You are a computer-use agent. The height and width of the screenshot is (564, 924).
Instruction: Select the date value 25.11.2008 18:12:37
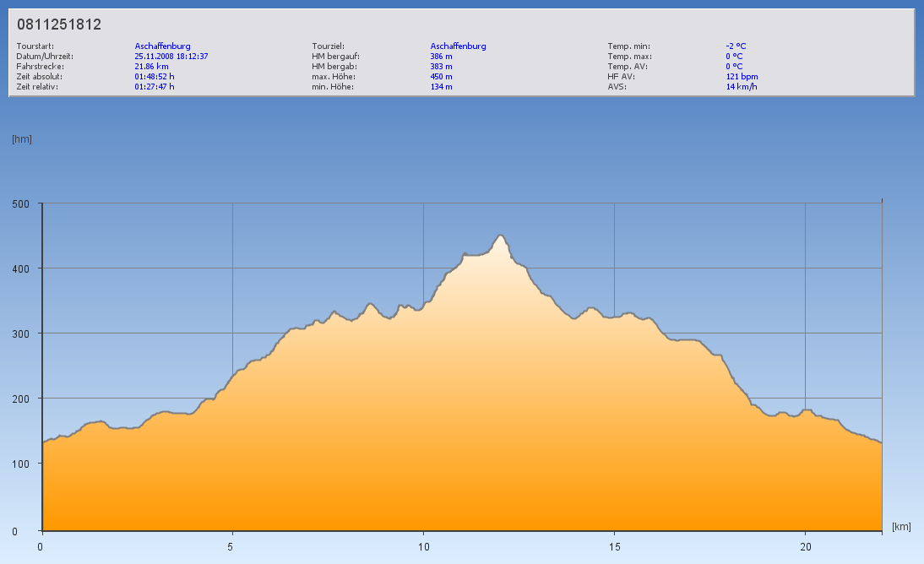(x=171, y=57)
